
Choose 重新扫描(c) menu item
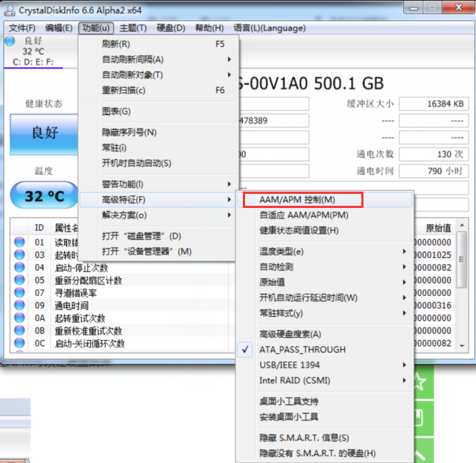tap(158, 90)
